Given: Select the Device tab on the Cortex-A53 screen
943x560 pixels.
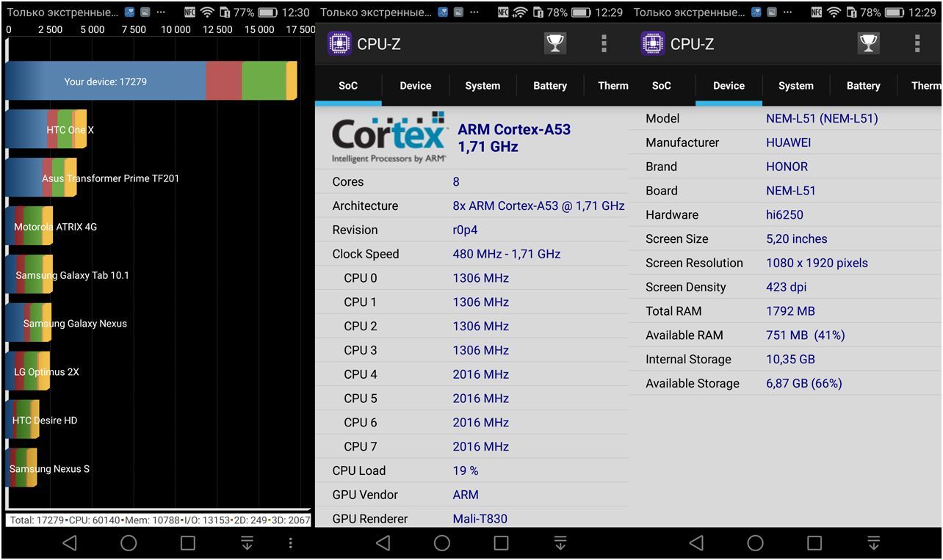Looking at the screenshot, I should point(415,86).
